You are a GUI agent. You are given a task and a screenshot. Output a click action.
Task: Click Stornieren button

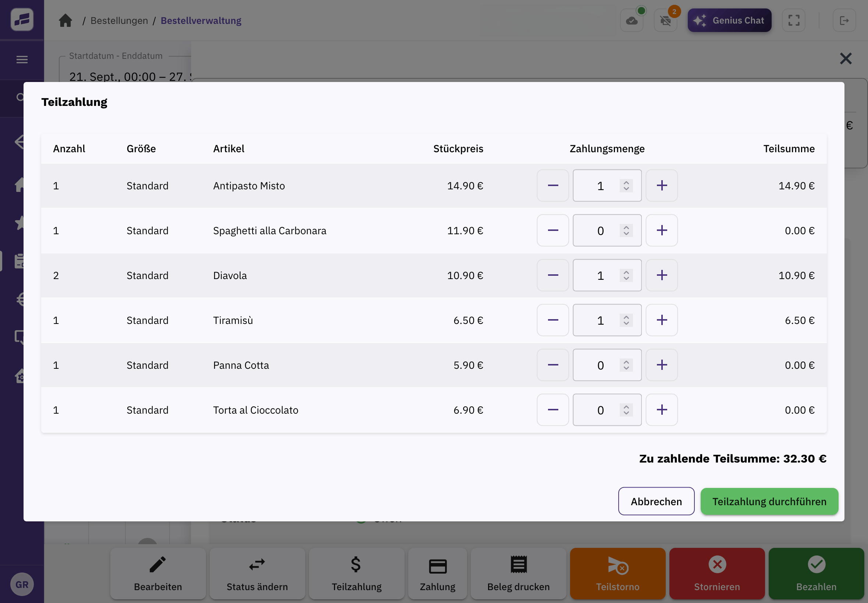(x=717, y=574)
